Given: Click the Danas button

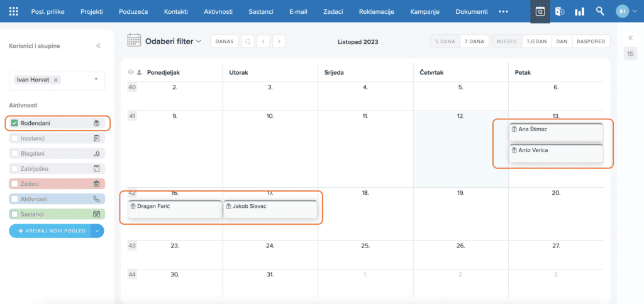Looking at the screenshot, I should (x=225, y=41).
